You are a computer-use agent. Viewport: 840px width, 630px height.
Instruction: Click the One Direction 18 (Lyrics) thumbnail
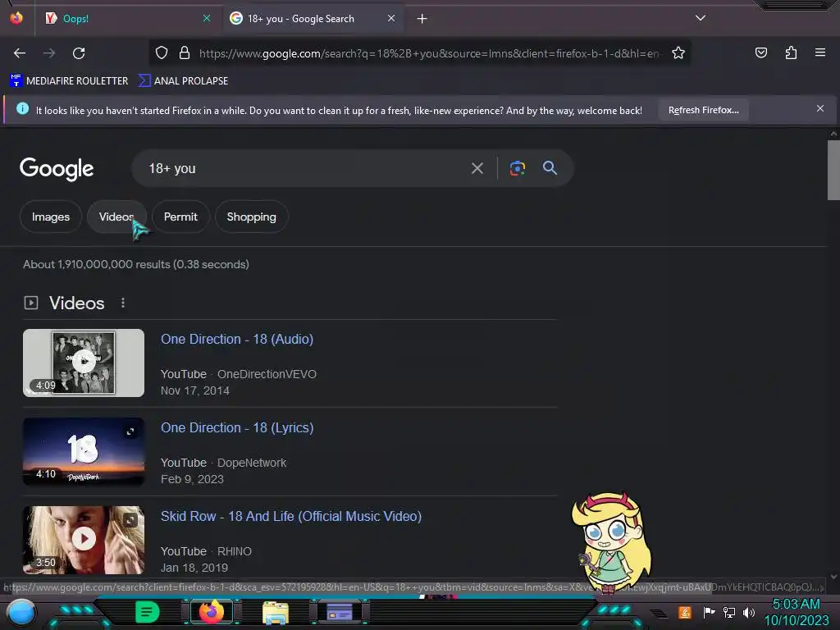84,452
